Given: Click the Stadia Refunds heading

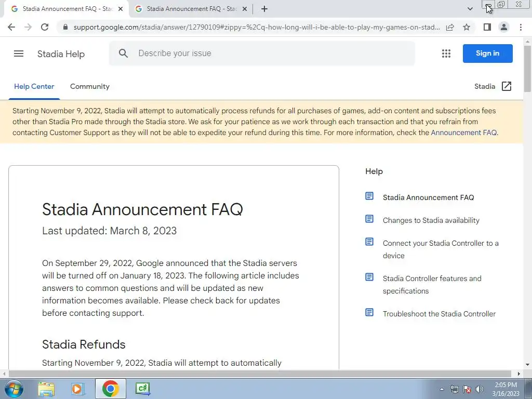Looking at the screenshot, I should [84, 344].
